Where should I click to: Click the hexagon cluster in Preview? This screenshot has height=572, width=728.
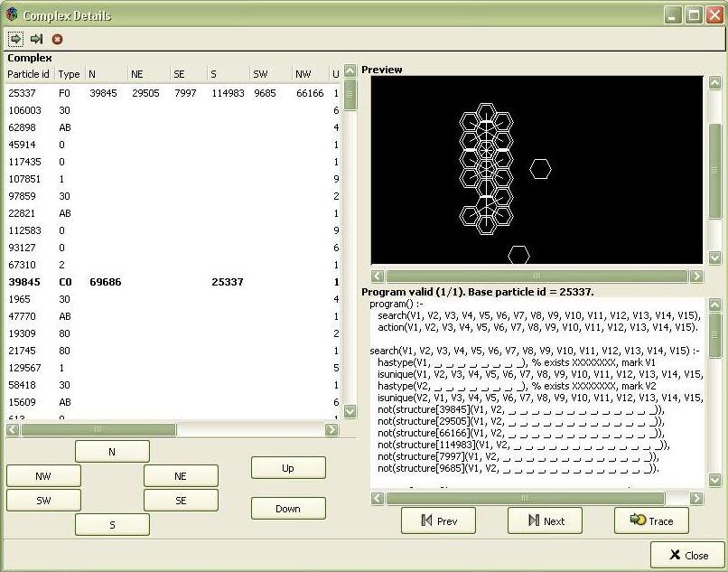coord(486,169)
